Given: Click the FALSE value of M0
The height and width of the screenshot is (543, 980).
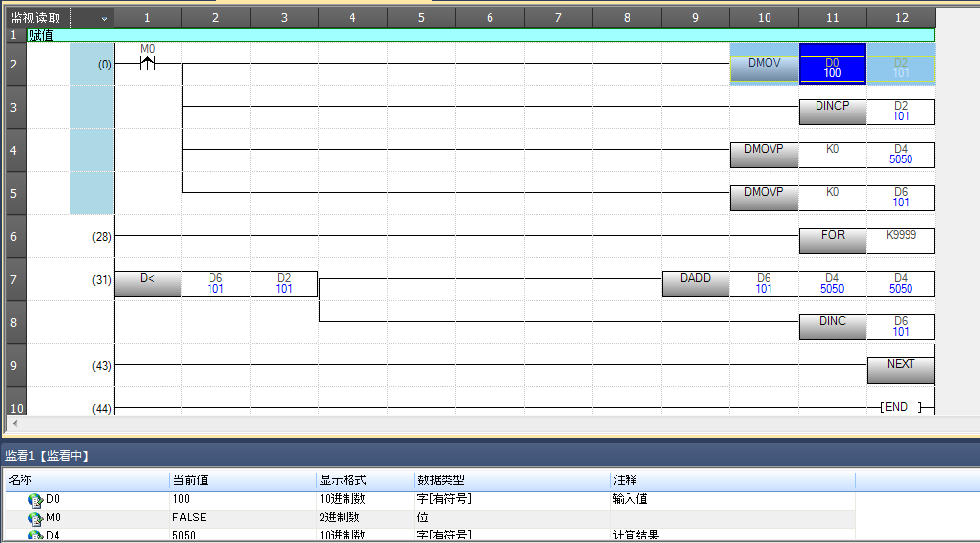Looking at the screenshot, I should coord(189,517).
